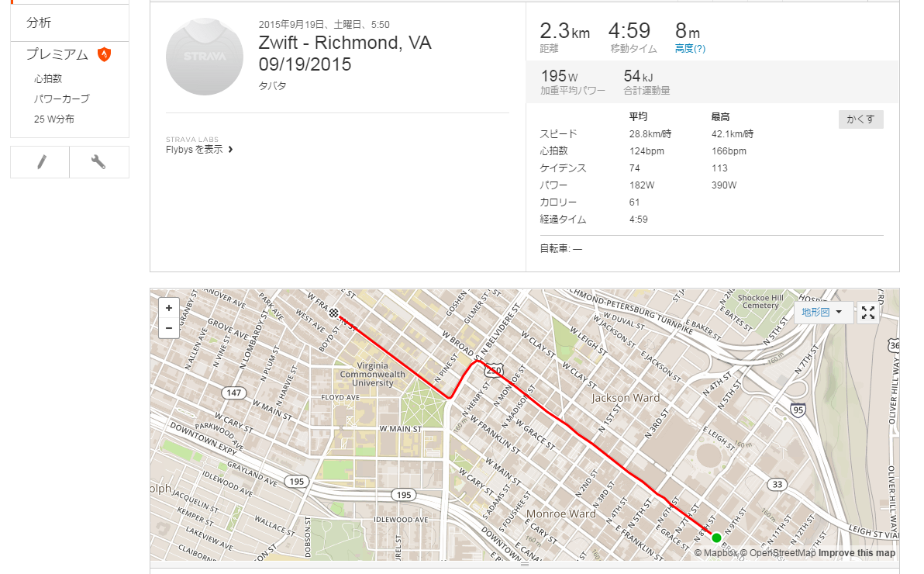The image size is (924, 574).
Task: Click the green start marker
Action: 716,538
